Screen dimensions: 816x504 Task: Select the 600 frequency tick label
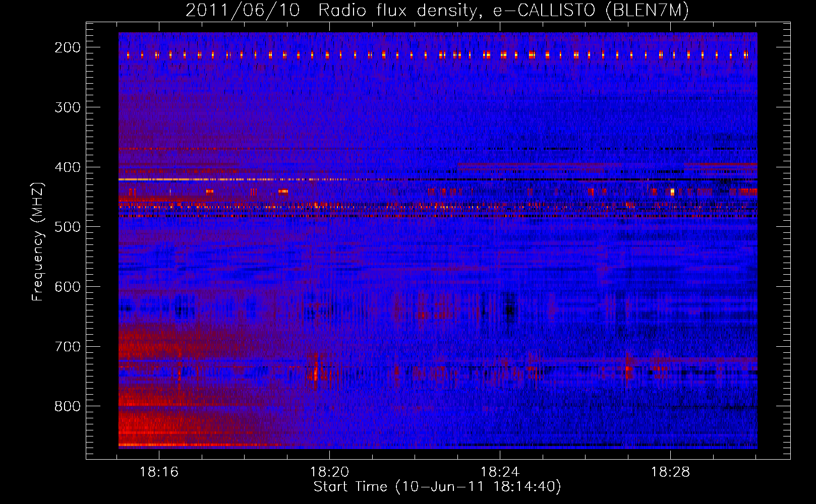point(68,287)
